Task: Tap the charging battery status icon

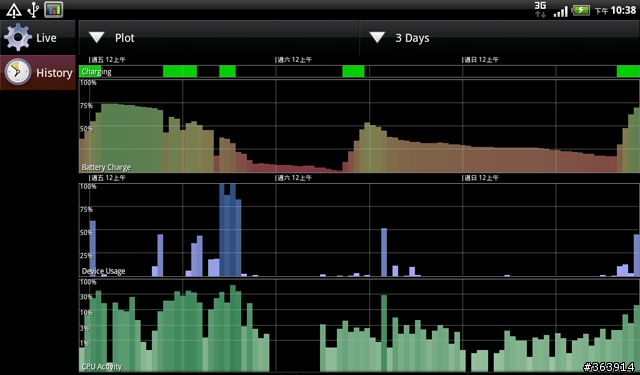Action: pos(580,10)
